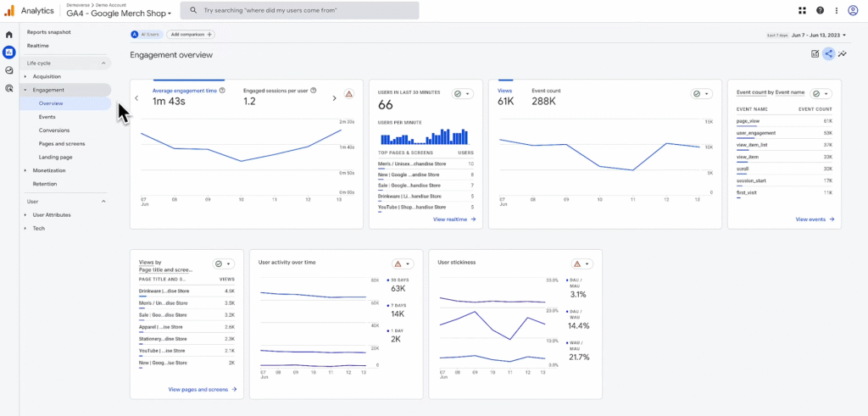Click the Customize report edit icon

(x=815, y=53)
